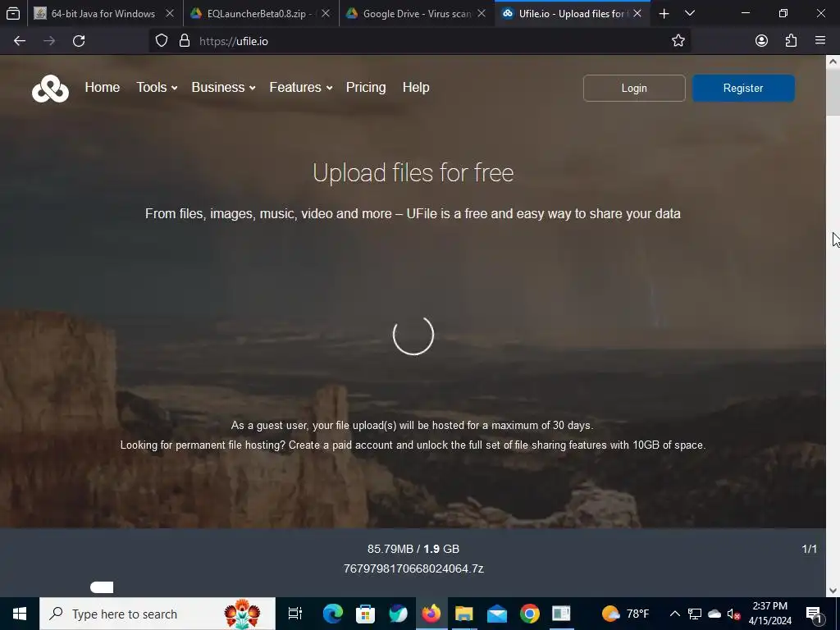Image resolution: width=840 pixels, height=630 pixels.
Task: Open the Home nav link
Action: (x=103, y=87)
